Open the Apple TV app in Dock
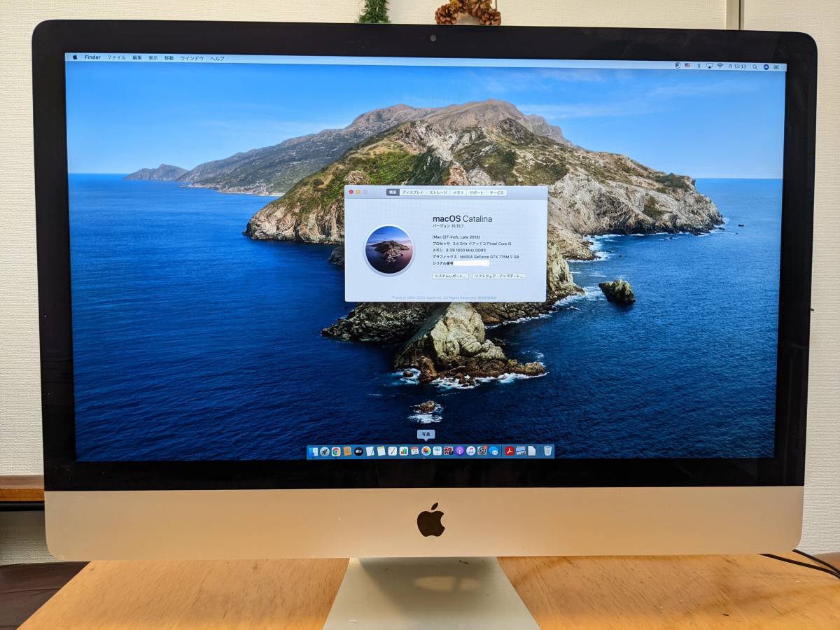Screen dimensions: 840x630 [359, 451]
